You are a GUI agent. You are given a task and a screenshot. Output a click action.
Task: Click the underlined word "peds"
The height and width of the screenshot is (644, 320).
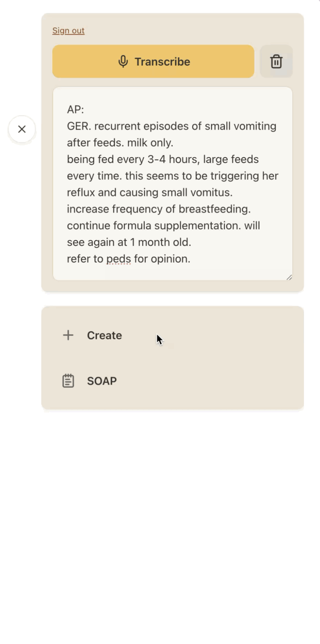(119, 259)
